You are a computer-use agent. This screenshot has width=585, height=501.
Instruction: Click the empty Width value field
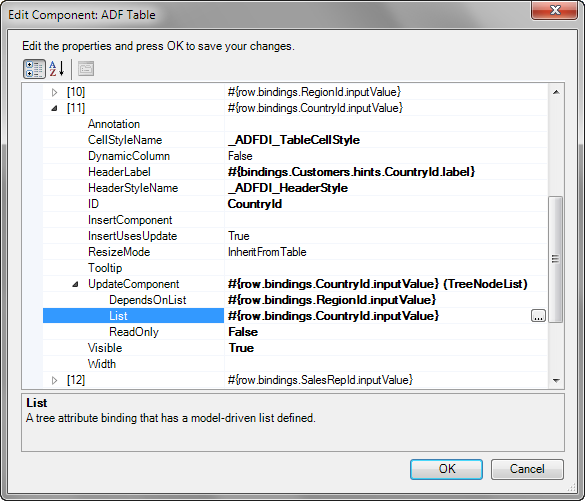point(386,364)
